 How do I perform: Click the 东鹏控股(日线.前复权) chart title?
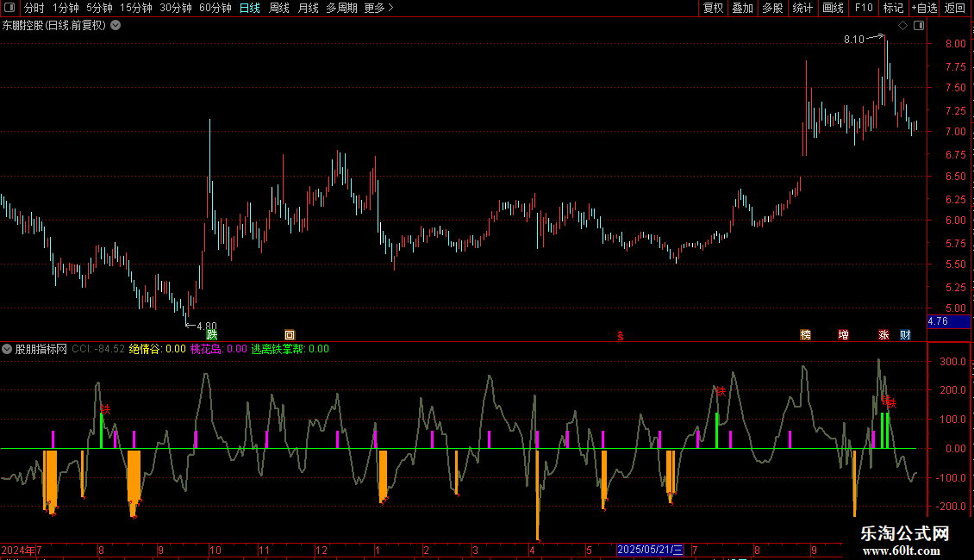coord(54,26)
